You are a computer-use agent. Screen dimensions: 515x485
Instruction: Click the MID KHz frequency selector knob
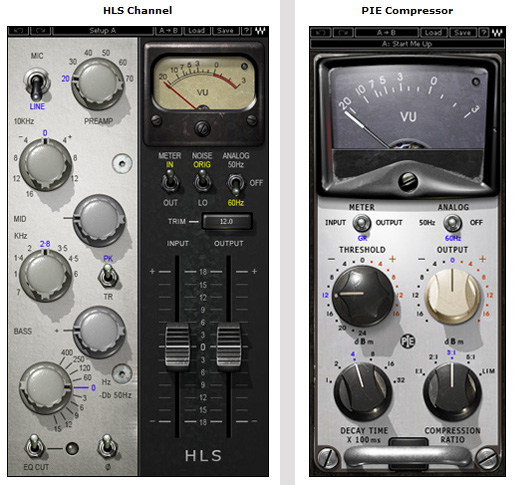click(45, 275)
